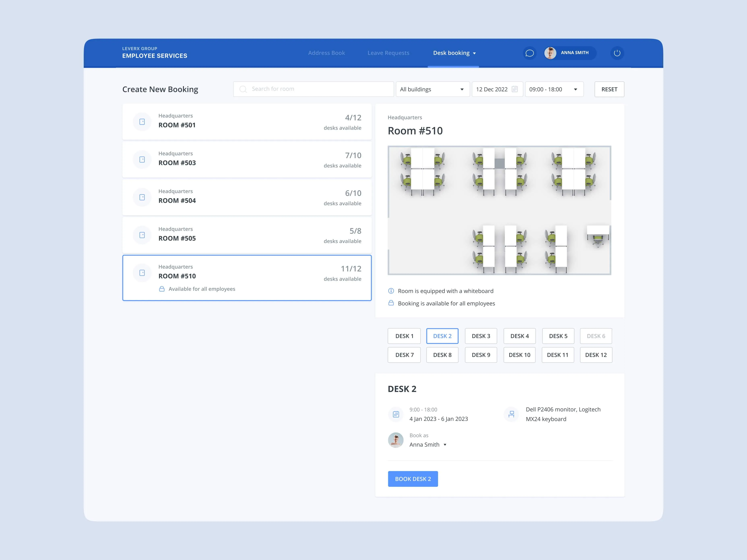This screenshot has height=560, width=747.
Task: Open the Leave Requests tab
Action: coord(388,53)
